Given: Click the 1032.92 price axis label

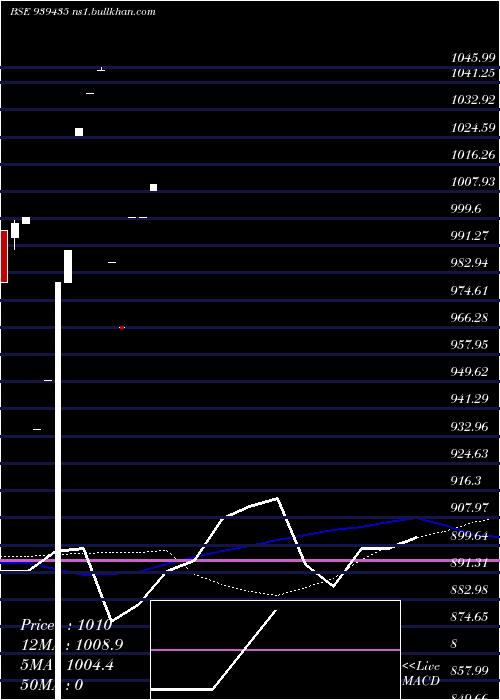Looking at the screenshot, I should [473, 100].
